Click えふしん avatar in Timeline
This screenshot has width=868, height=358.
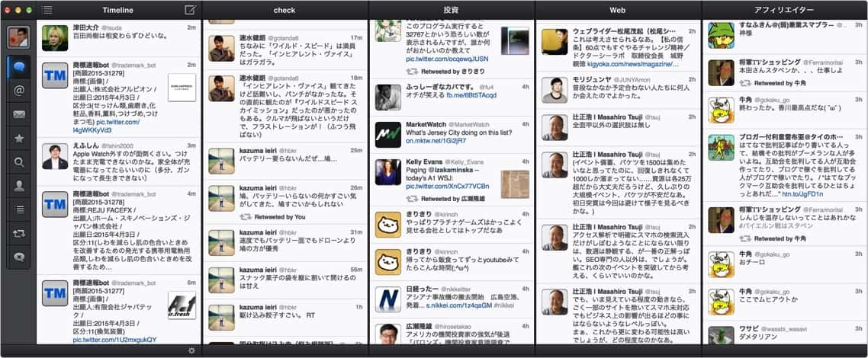tap(55, 156)
